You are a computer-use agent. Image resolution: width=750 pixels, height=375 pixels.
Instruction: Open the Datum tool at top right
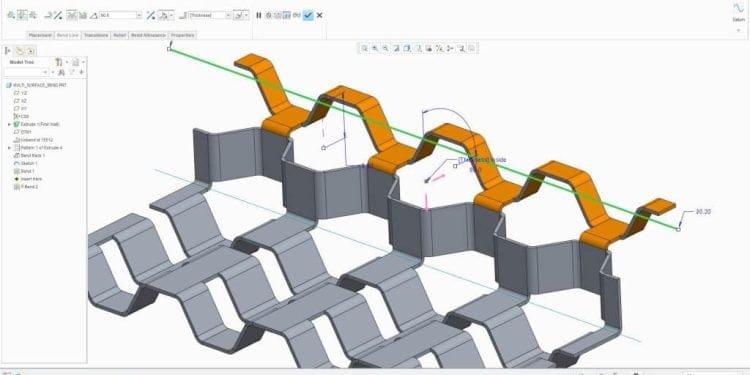click(x=739, y=12)
